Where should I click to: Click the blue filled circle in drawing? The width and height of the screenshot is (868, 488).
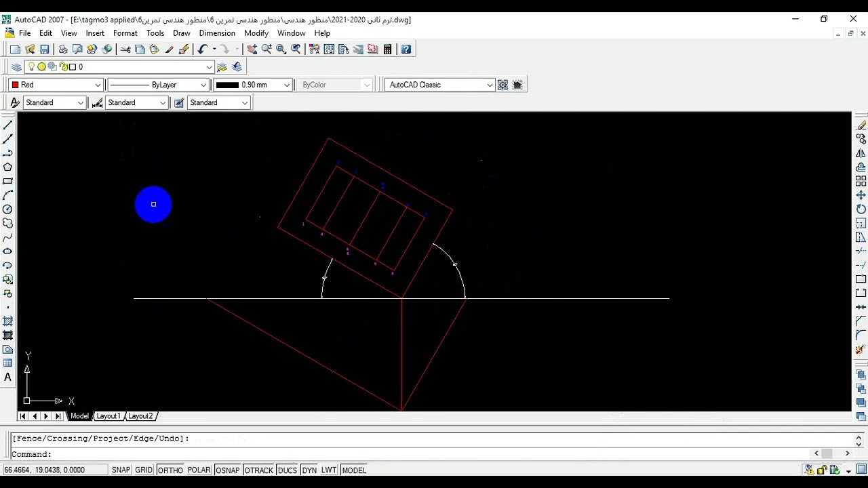[153, 204]
